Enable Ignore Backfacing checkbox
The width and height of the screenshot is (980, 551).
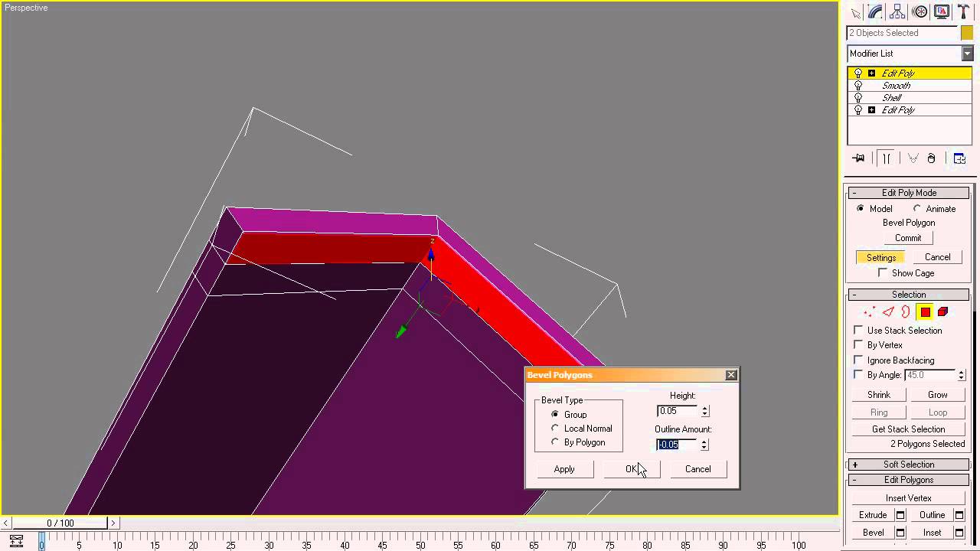pos(858,360)
